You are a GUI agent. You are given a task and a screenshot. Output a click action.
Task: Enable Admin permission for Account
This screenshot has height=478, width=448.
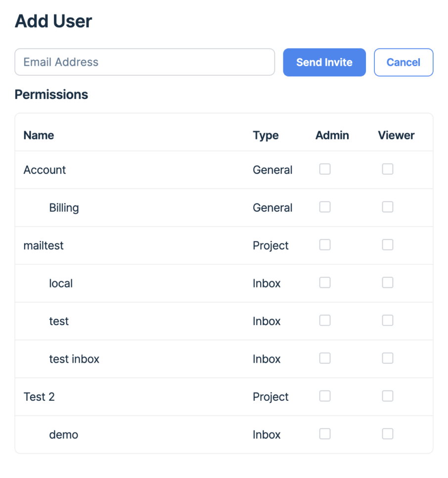click(x=325, y=169)
